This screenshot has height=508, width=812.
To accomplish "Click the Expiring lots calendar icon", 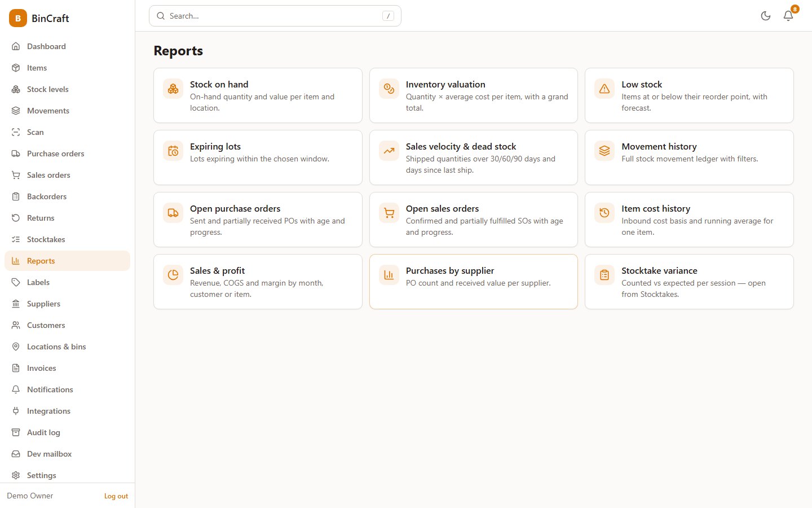I will click(x=173, y=151).
